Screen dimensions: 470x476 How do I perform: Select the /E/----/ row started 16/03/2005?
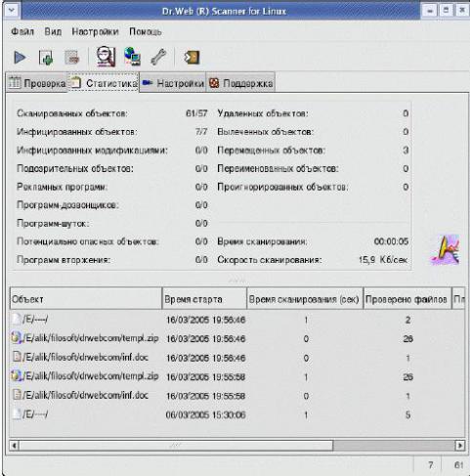237,320
